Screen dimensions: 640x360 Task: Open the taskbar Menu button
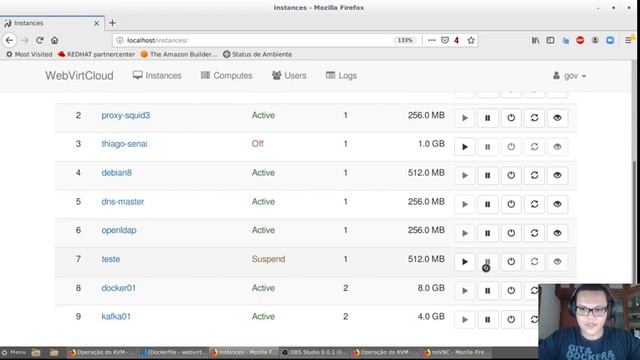[x=14, y=352]
